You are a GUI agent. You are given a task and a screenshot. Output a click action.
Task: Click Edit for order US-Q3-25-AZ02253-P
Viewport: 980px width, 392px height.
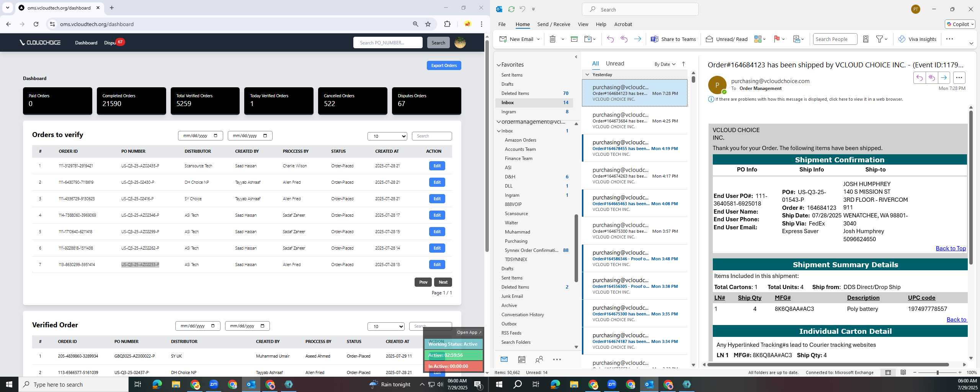tap(437, 265)
